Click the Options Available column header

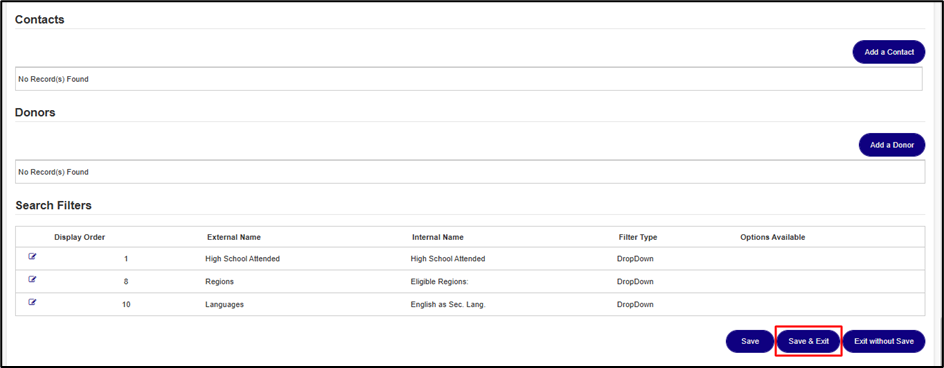(772, 237)
